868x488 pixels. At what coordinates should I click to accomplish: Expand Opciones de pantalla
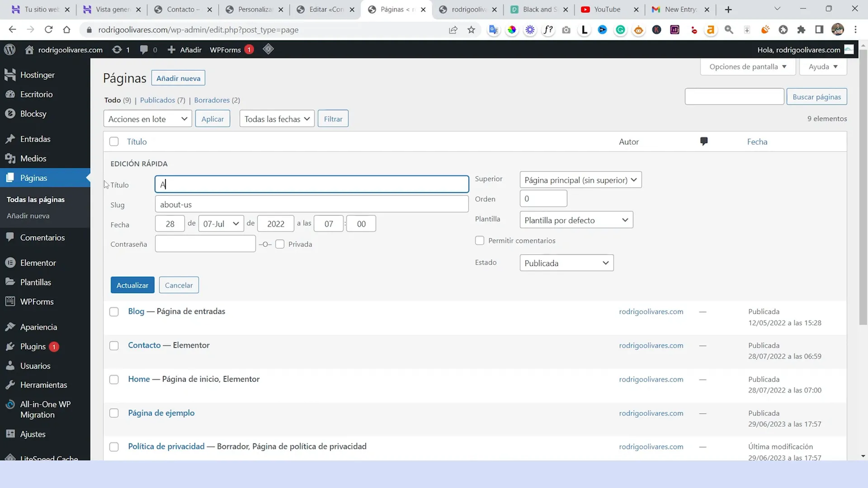pos(748,66)
